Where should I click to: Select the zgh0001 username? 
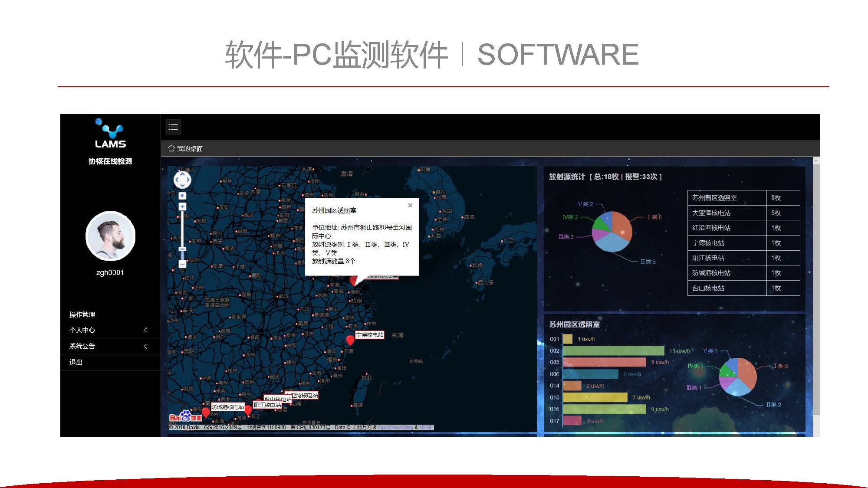click(x=110, y=272)
